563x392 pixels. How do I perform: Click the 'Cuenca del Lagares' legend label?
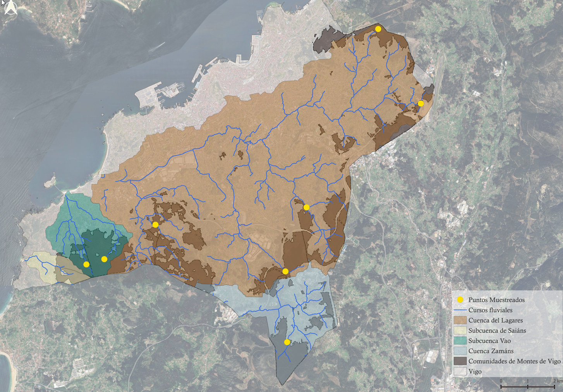(x=496, y=320)
